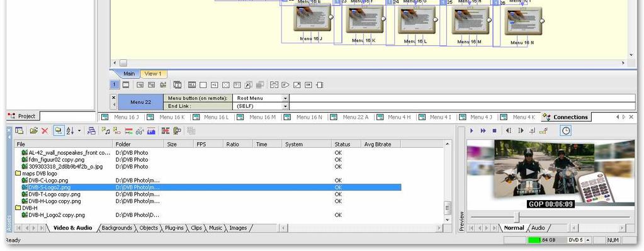Click the Menu 16 K thumbnail in the connections view

pyautogui.click(x=364, y=19)
